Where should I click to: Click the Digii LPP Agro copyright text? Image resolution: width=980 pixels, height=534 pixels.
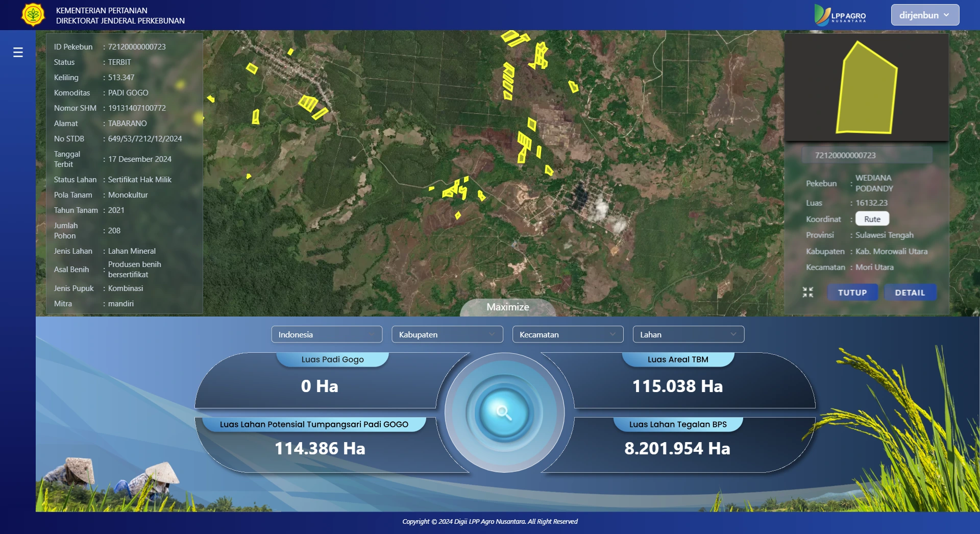tap(489, 521)
